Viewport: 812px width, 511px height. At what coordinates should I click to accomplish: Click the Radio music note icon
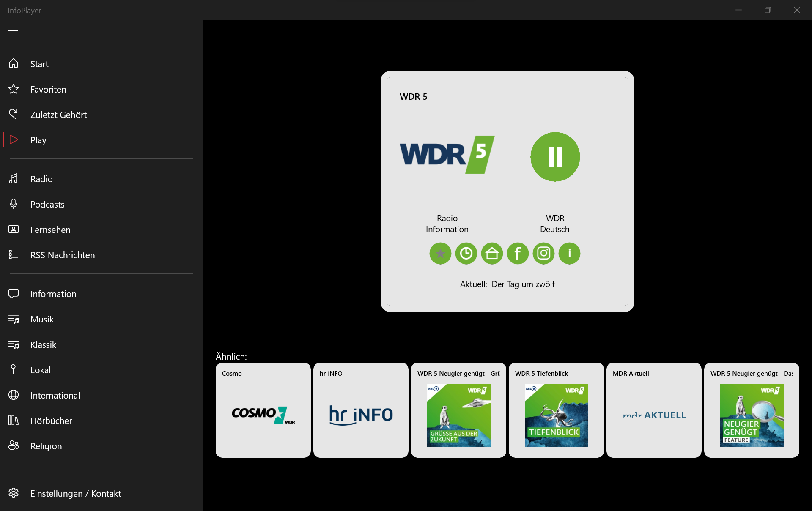[14, 178]
